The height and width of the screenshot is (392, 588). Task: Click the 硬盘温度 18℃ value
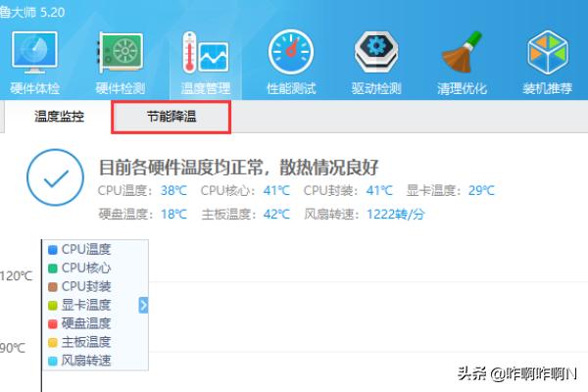(x=173, y=215)
